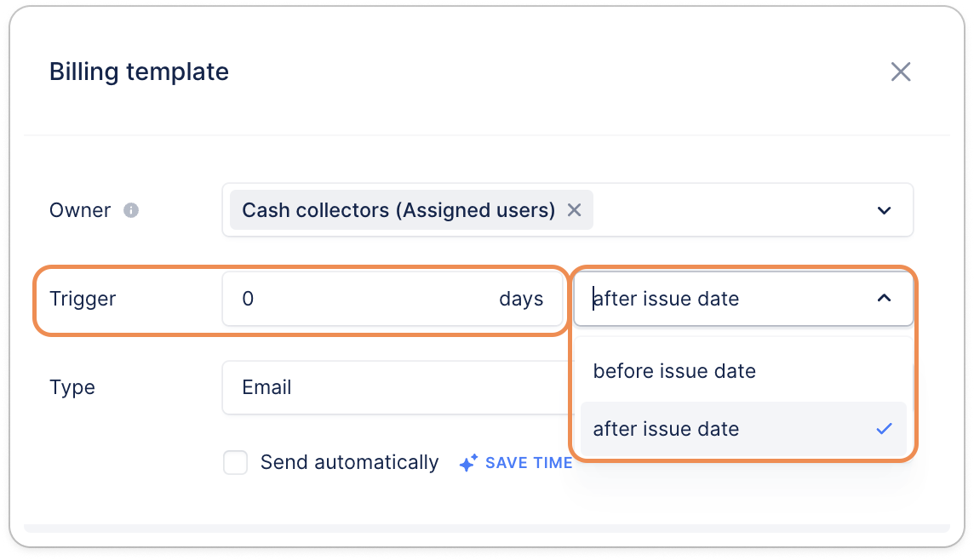Click the info icon beside Owner

point(131,210)
